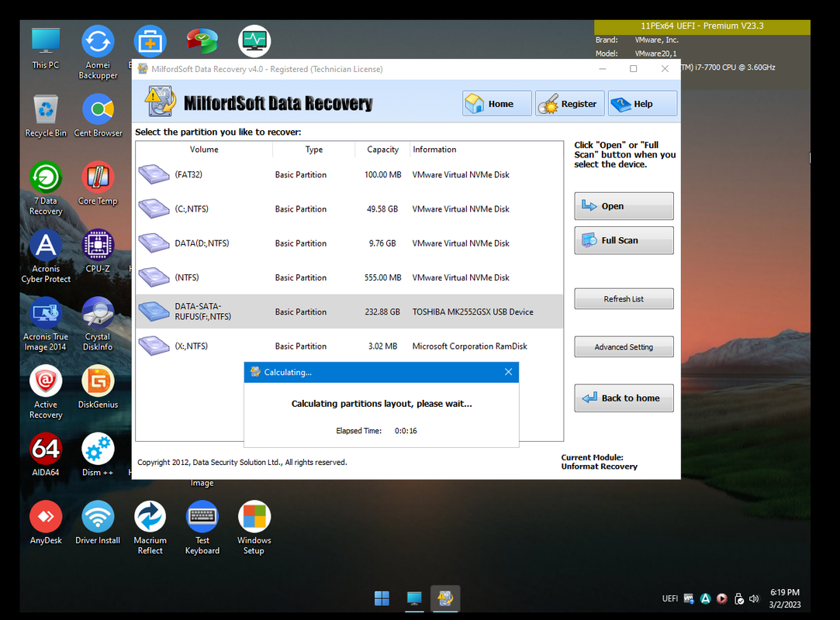Click the 232.88 GB capacity cell
The image size is (840, 620).
(x=382, y=312)
